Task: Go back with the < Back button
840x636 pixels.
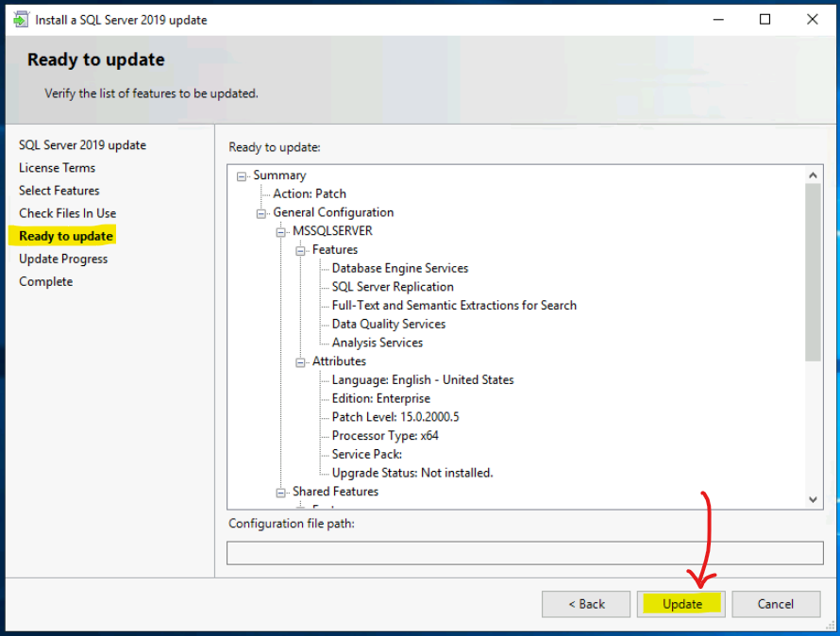Action: point(586,604)
